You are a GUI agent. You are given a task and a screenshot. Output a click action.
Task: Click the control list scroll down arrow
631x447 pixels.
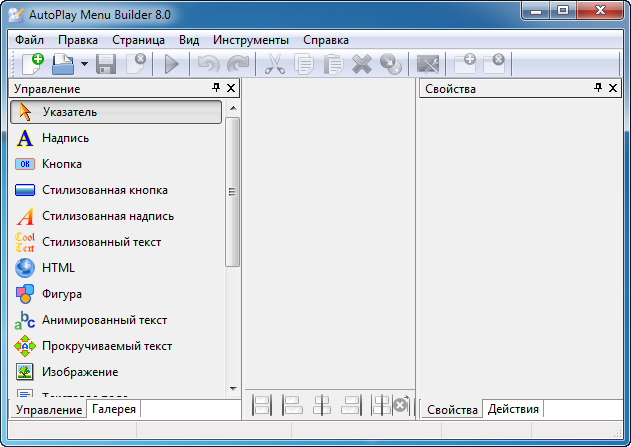233,388
